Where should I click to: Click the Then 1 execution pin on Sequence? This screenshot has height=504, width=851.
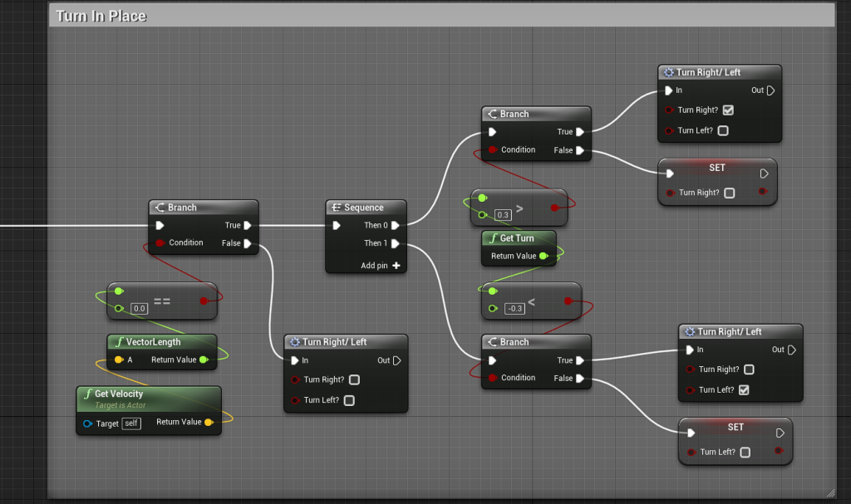(x=396, y=243)
